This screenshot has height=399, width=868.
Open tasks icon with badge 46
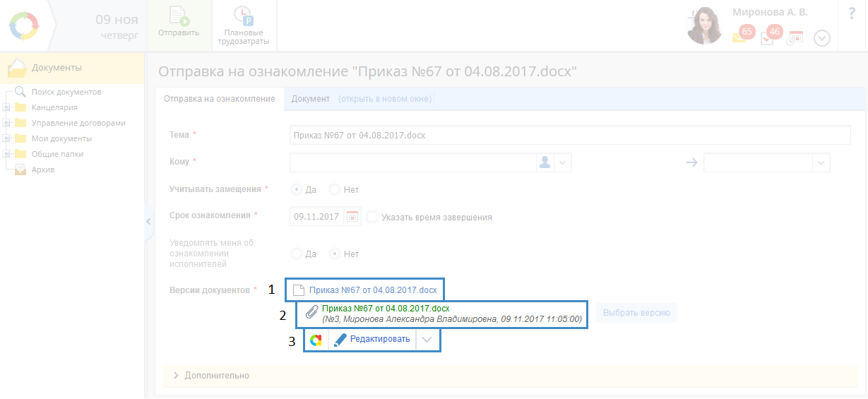pyautogui.click(x=771, y=35)
